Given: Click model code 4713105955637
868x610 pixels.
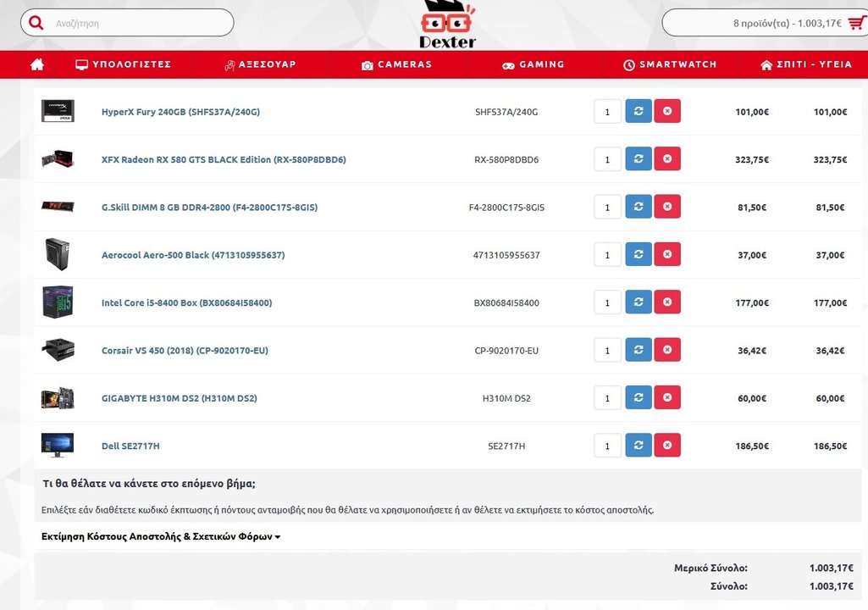Looking at the screenshot, I should [x=506, y=255].
